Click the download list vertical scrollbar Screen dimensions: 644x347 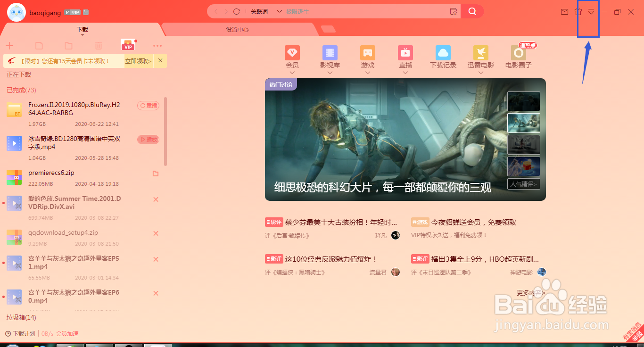pyautogui.click(x=165, y=131)
